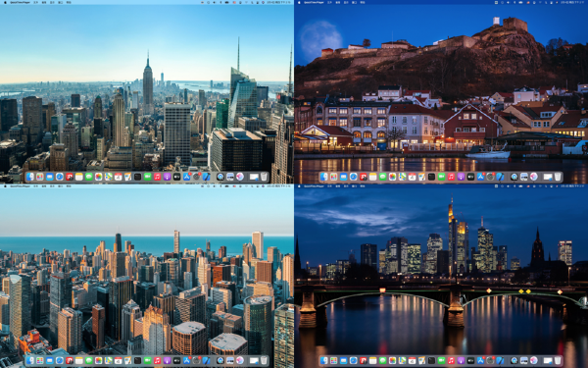Open Trash in the Frankfurt bridge desktop dock
Screen dimensions: 588x368
(x=558, y=360)
